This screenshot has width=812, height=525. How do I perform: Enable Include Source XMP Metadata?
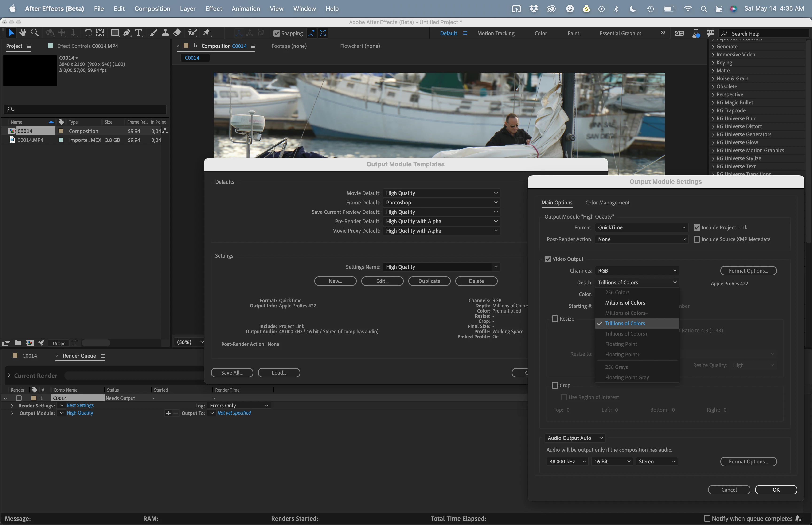(696, 239)
